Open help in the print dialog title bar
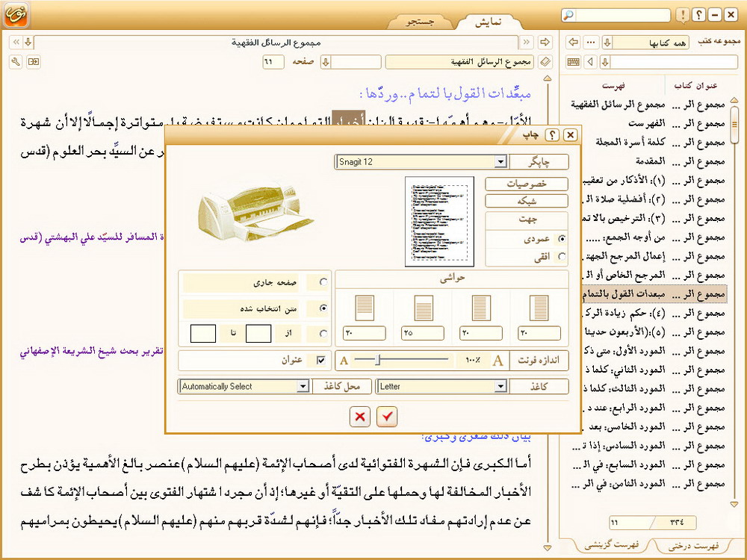The width and height of the screenshot is (747, 560). click(552, 134)
